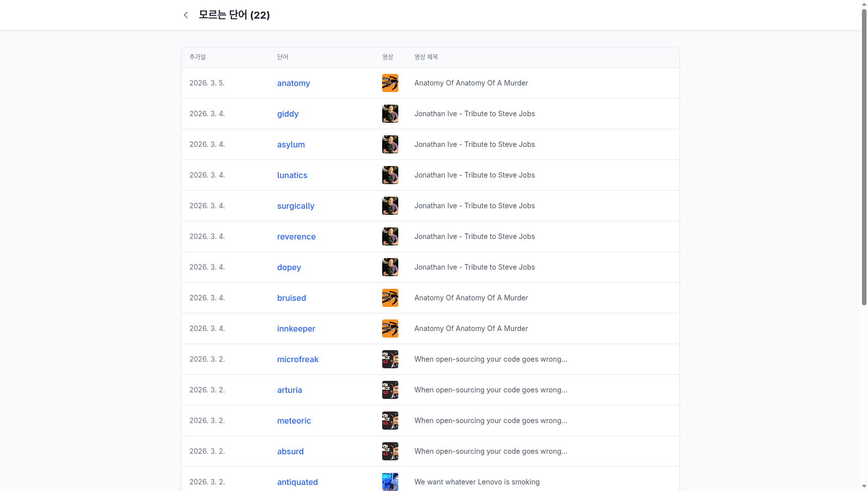Open the thumbnail next to microfreak

click(390, 359)
